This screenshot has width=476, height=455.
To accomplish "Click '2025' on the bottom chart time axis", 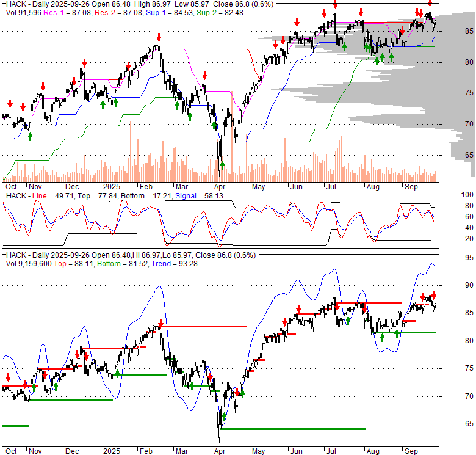I will point(112,451).
